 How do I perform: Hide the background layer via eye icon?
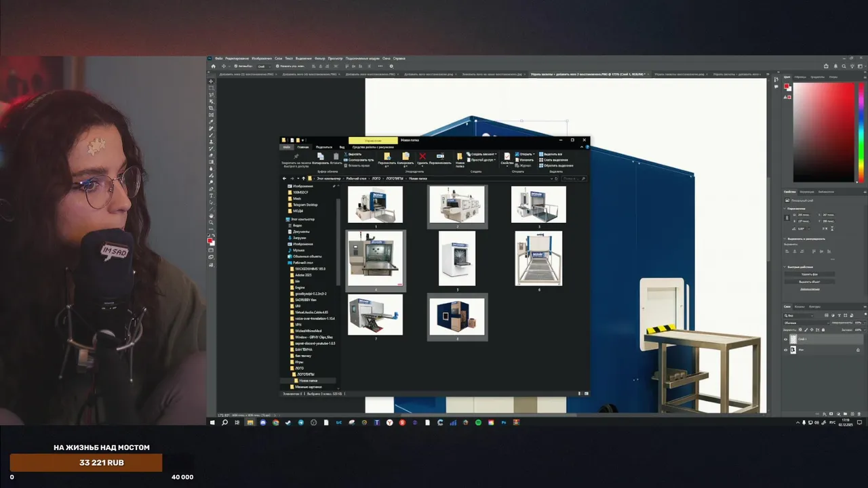point(786,350)
